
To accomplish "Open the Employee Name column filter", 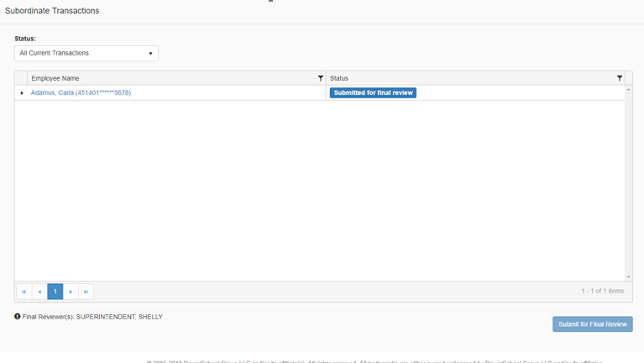I will pos(321,78).
